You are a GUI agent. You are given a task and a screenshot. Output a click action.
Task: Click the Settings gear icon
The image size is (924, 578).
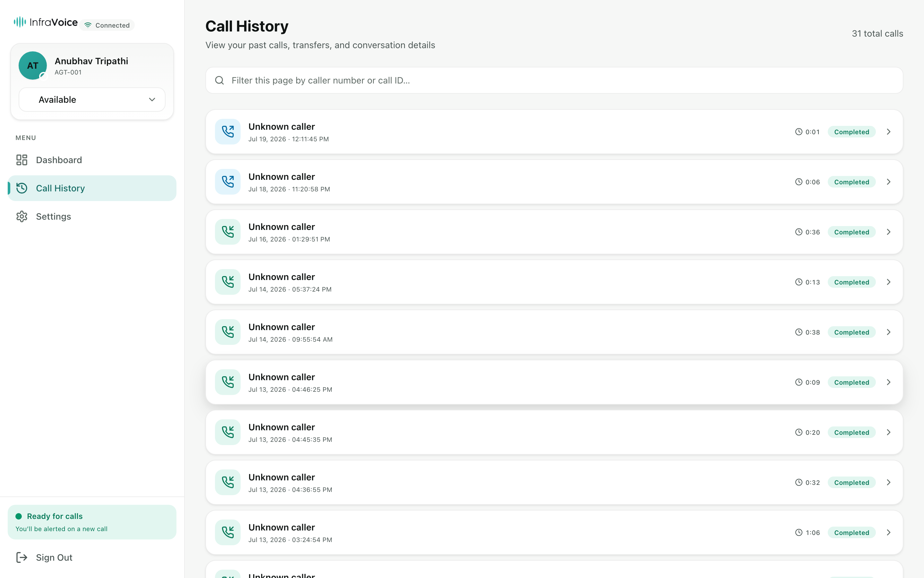click(22, 216)
